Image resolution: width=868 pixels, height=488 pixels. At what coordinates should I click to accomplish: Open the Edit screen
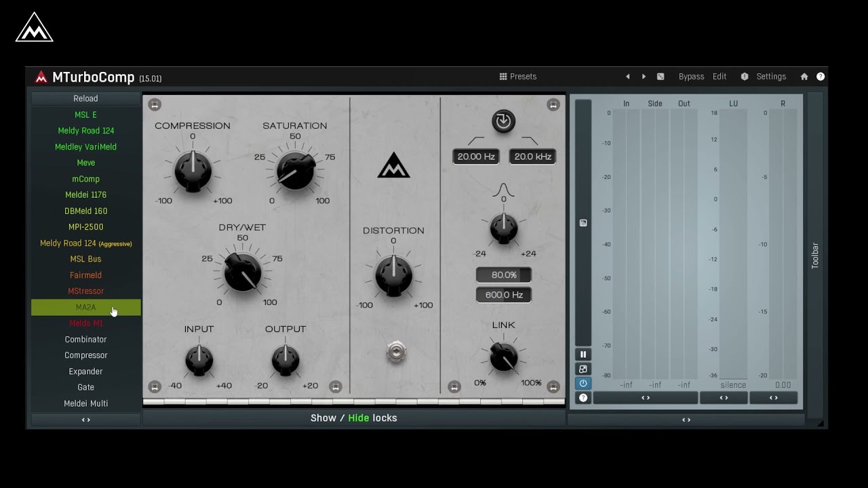[x=719, y=77]
